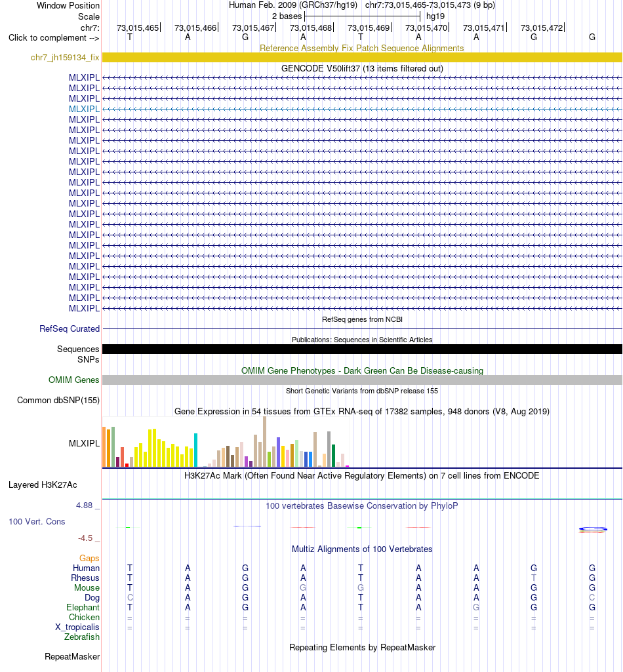Open the Reference Assembly Fix Patch Sequence Alignments title

(x=362, y=48)
